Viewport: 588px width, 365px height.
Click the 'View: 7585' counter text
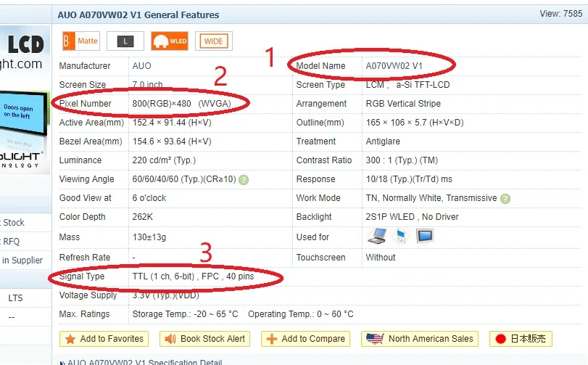click(561, 14)
